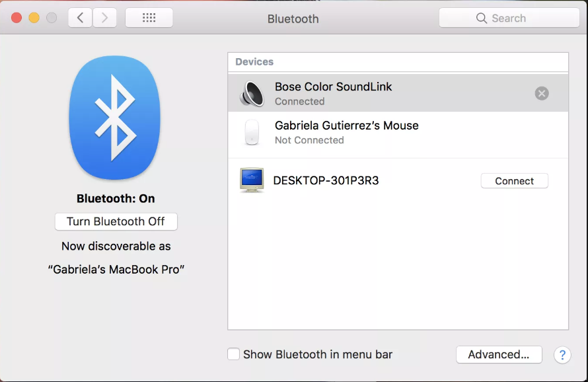Click the large blue Bluetooth logo
Image resolution: width=588 pixels, height=382 pixels.
pyautogui.click(x=115, y=118)
